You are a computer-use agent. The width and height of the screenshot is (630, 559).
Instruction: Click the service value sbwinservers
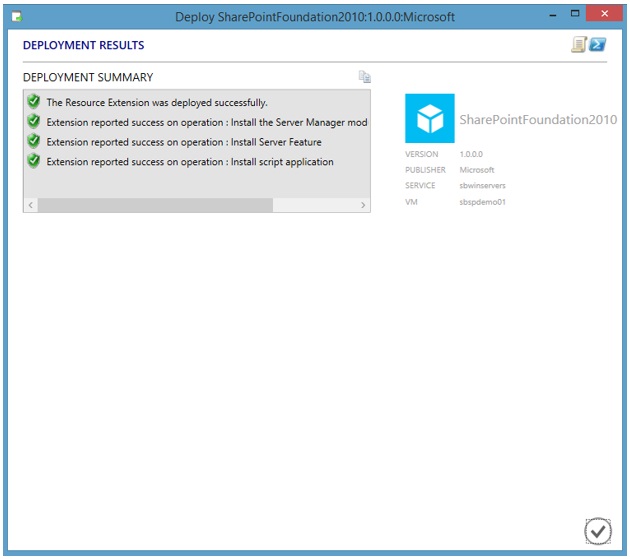click(482, 185)
